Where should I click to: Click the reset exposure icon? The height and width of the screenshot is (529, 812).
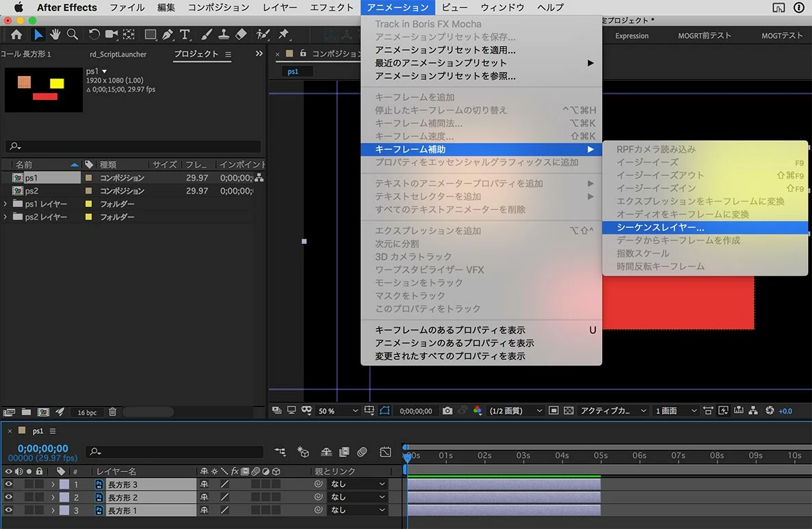tap(770, 411)
